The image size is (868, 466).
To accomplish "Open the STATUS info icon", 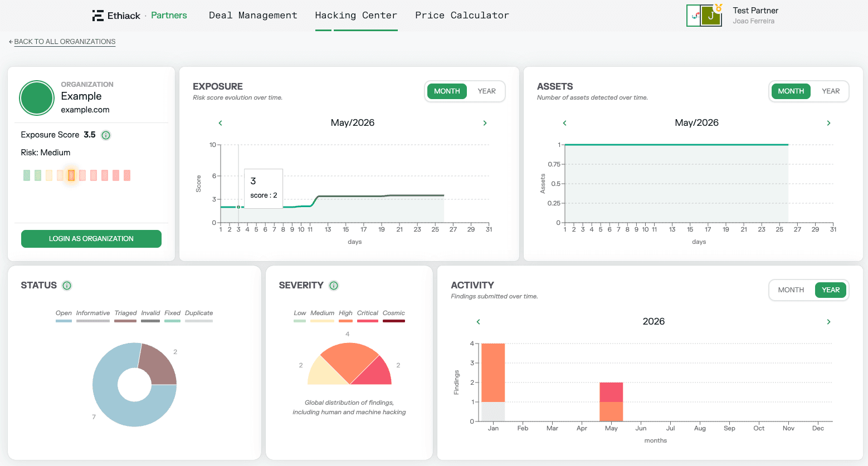I will (67, 286).
